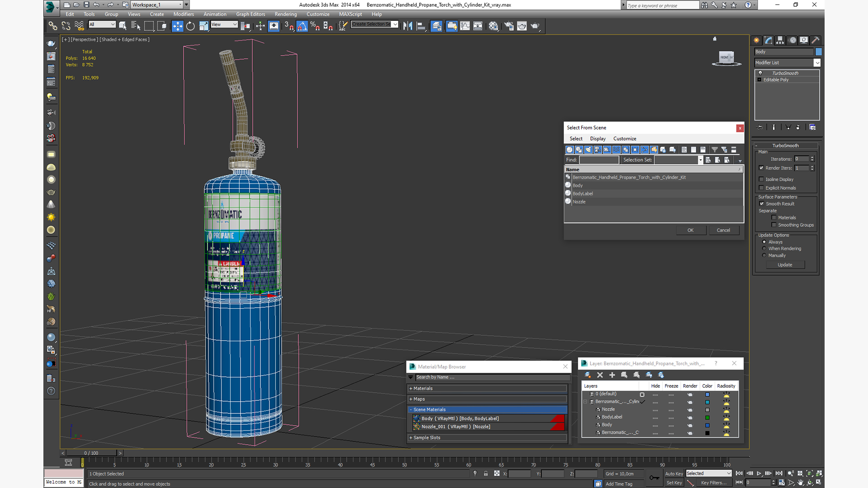
Task: Toggle Render Iters checkbox
Action: 761,168
